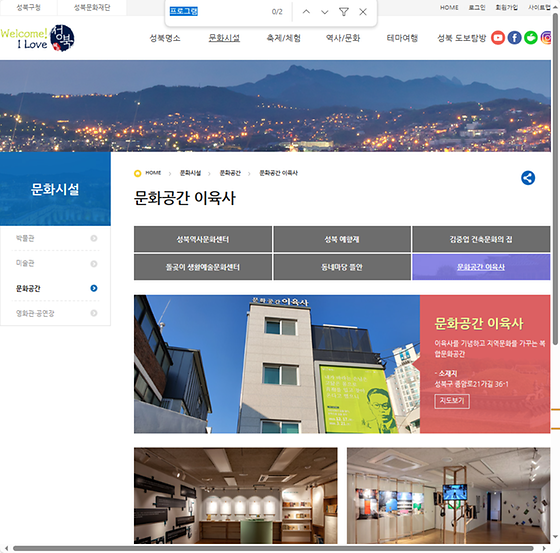Open 김중업 건축문화의 집 tab button
Viewport: 560px width, 553px height.
point(481,239)
